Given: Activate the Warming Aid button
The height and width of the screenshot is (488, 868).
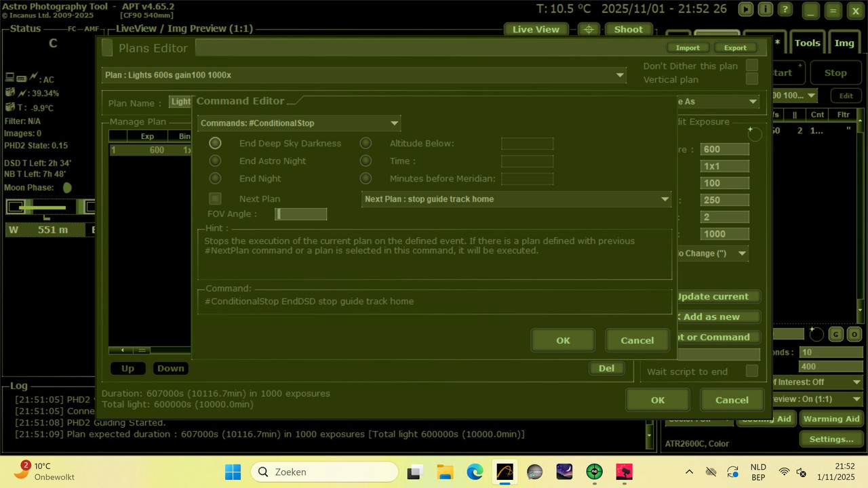Looking at the screenshot, I should pyautogui.click(x=831, y=418).
